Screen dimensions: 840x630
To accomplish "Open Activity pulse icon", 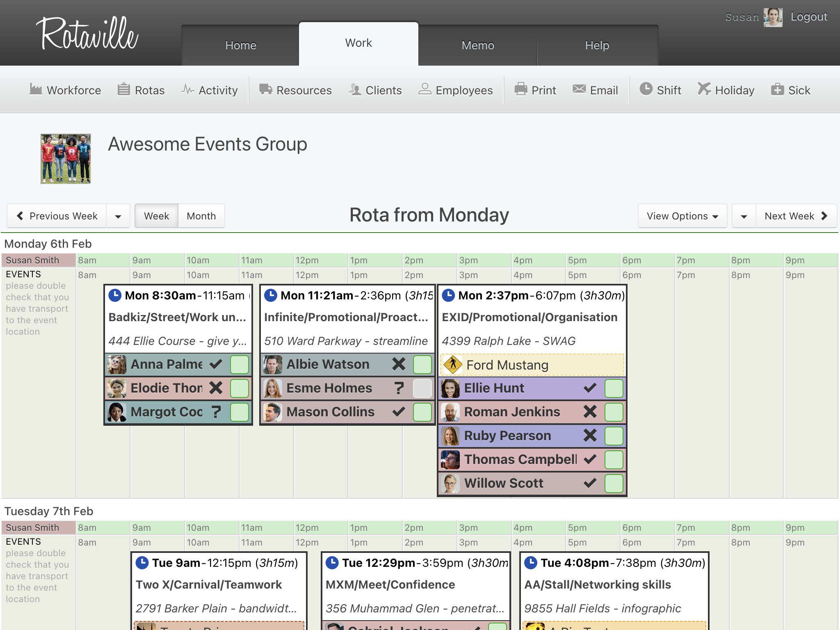I will point(187,89).
